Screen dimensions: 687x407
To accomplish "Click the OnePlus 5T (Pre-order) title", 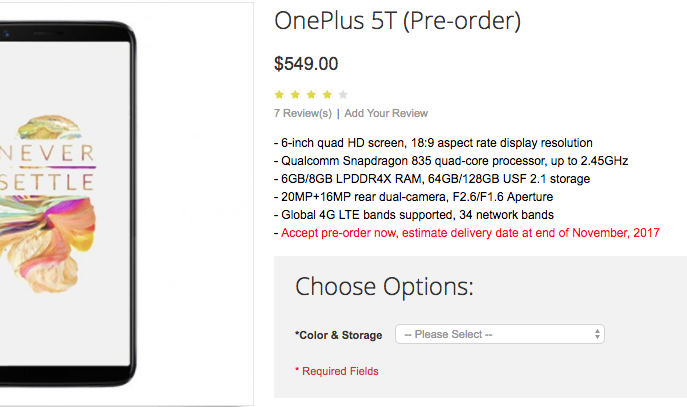I will click(397, 21).
